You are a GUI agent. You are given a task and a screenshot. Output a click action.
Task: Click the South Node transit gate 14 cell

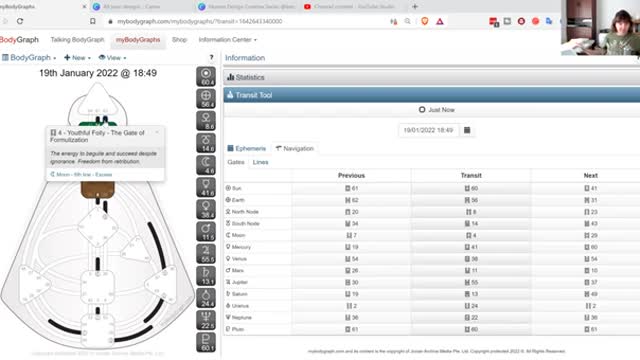tap(471, 223)
